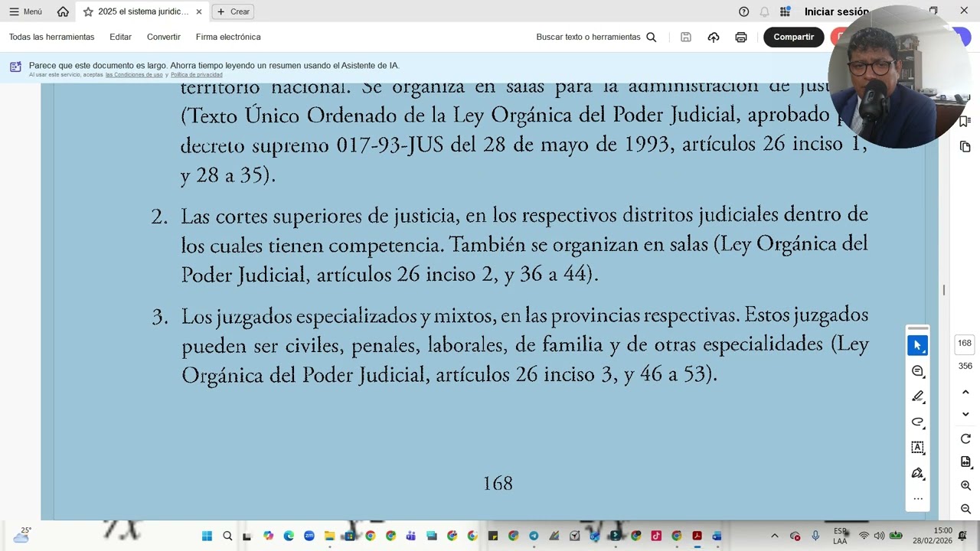Open the right-panel copy pages icon

tap(965, 146)
